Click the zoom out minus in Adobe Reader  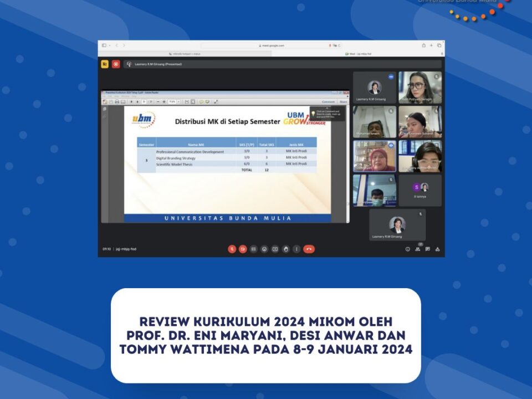pyautogui.click(x=158, y=102)
